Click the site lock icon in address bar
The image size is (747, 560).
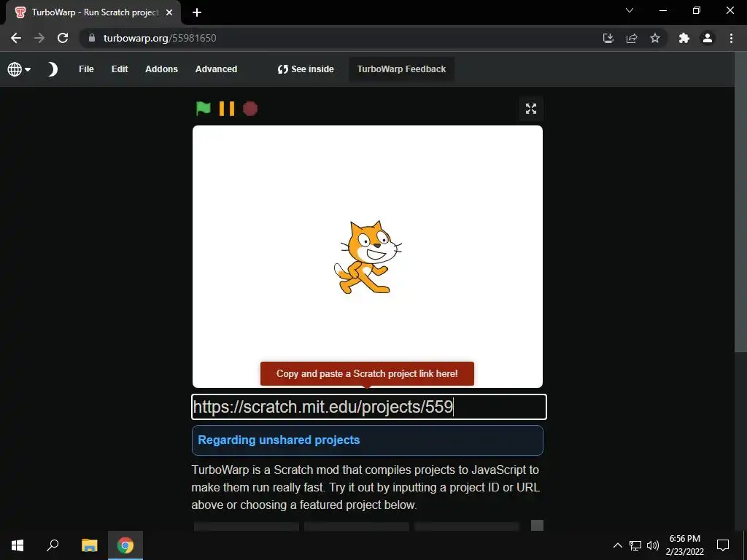[x=91, y=38]
